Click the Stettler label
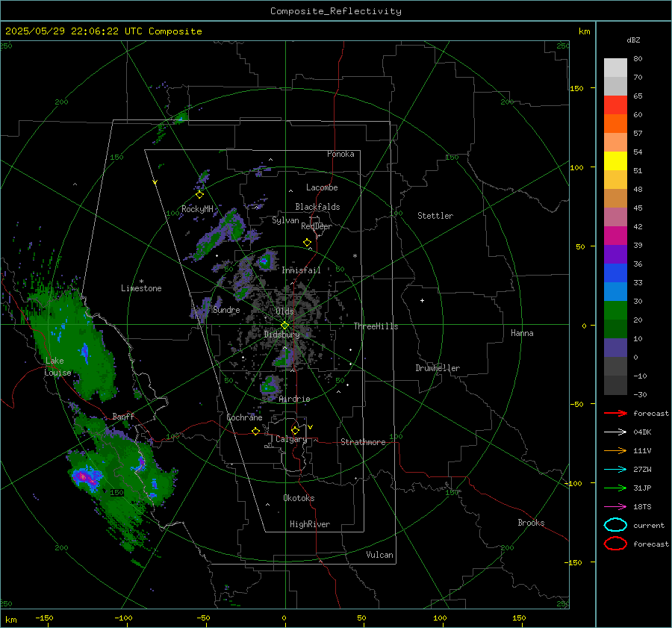 point(435,216)
